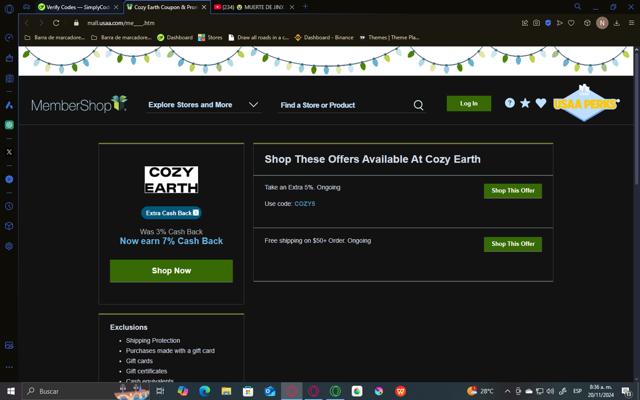The image size is (640, 400).
Task: Click the address bar URL
Action: (x=121, y=23)
